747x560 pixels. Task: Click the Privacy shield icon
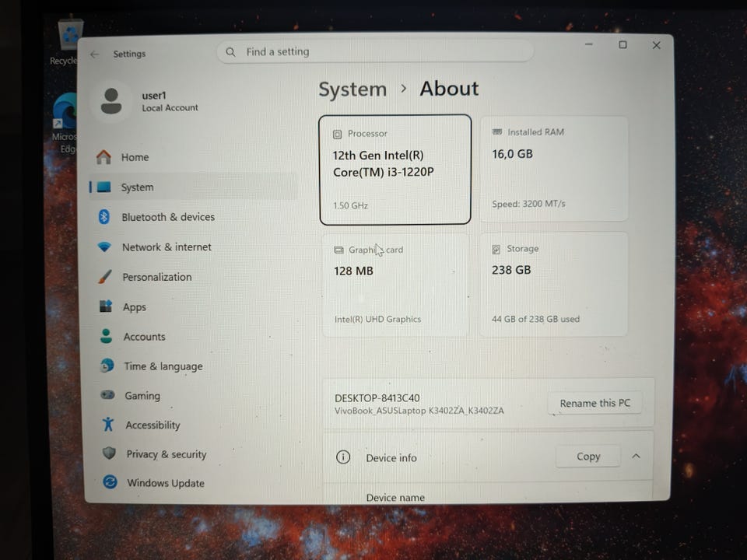tap(109, 453)
